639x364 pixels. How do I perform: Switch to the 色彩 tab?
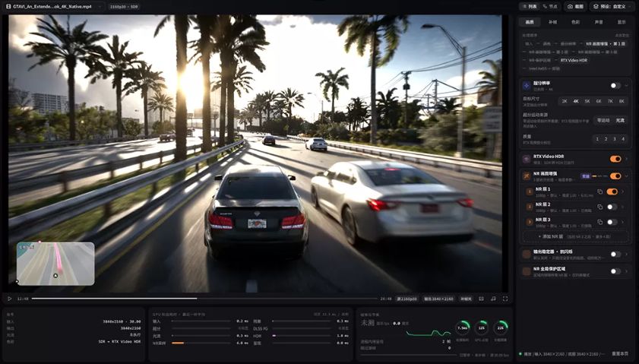tap(575, 22)
